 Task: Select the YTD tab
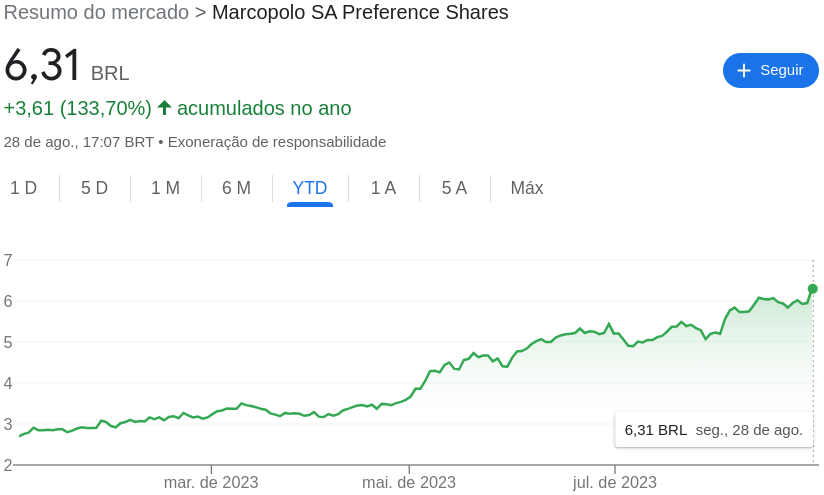310,188
